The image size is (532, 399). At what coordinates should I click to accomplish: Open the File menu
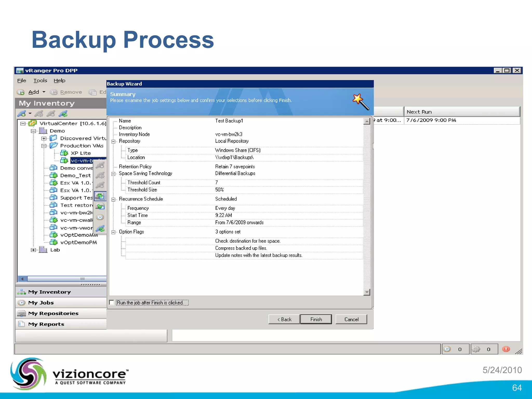(22, 81)
